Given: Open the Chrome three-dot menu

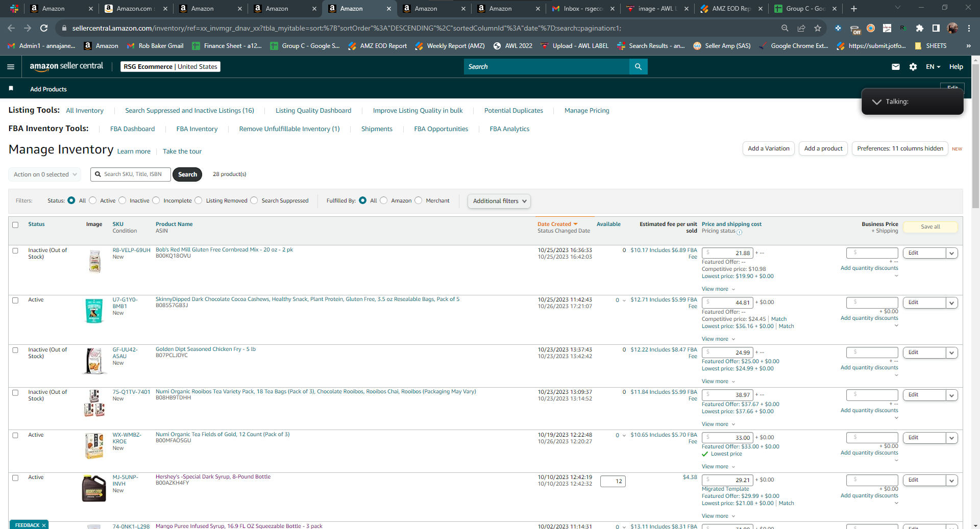Looking at the screenshot, I should (969, 28).
